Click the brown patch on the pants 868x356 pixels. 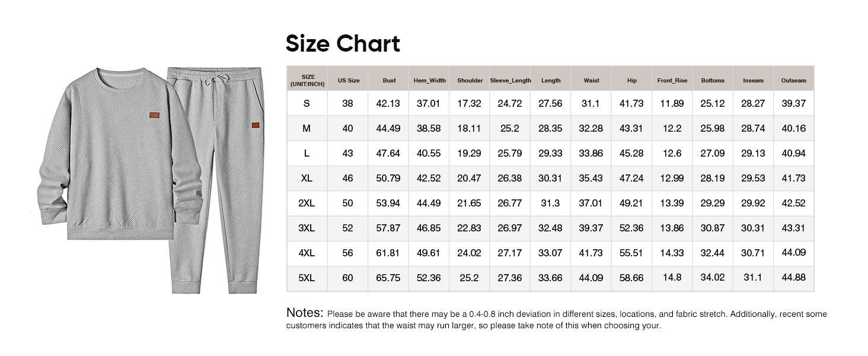(256, 125)
